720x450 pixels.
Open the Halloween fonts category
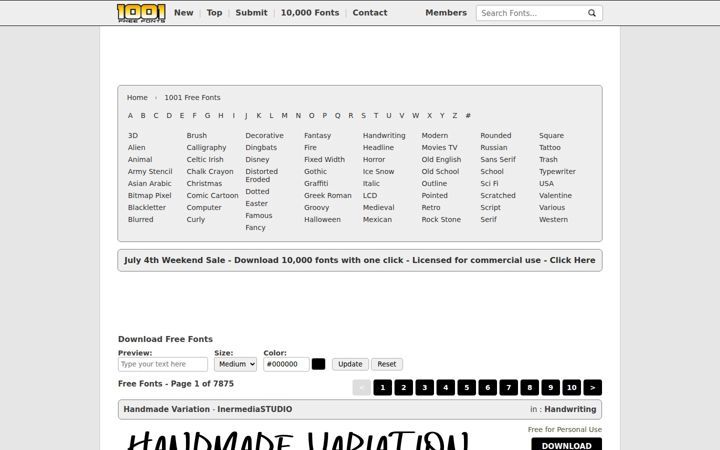tap(322, 219)
